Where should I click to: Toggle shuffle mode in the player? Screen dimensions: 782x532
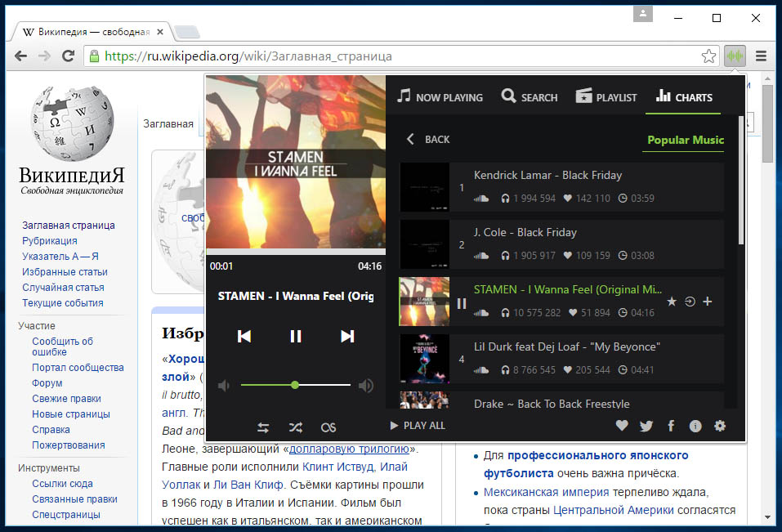point(296,427)
